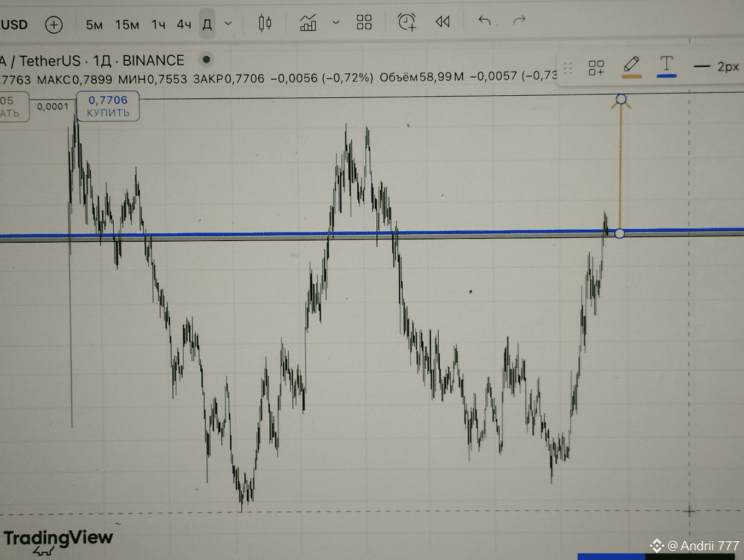744x560 pixels.
Task: Select the lower endpoint on the blue line
Action: (619, 234)
